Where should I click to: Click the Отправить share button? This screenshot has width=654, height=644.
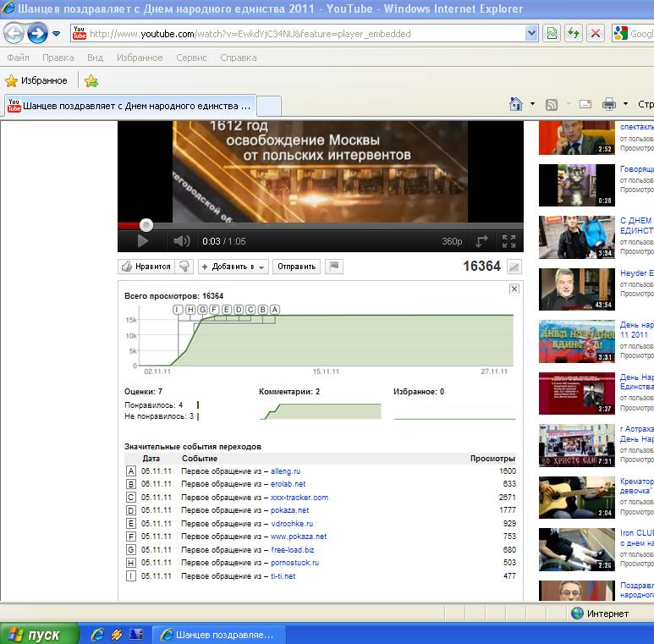pyautogui.click(x=297, y=267)
